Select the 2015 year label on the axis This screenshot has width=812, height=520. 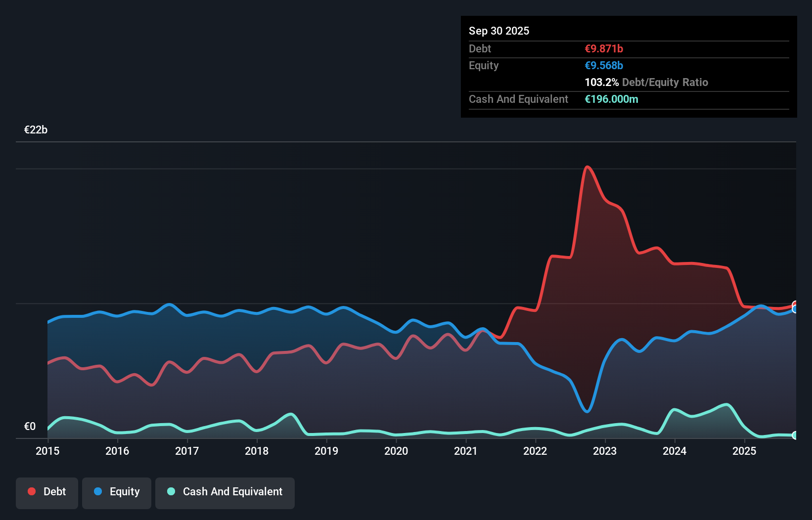pyautogui.click(x=47, y=451)
